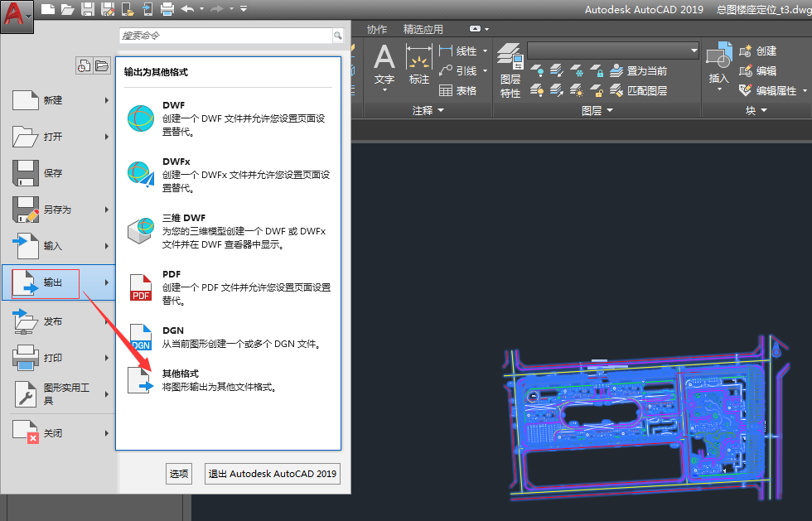Expand the 注释 panel dropdown
Image resolution: width=812 pixels, height=521 pixels.
click(x=428, y=110)
